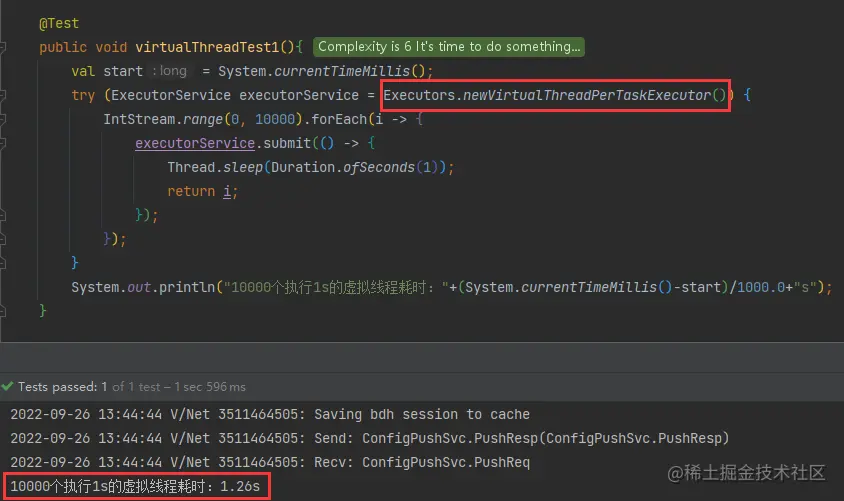
Task: Click the green Tests passed checkmark icon
Action: point(7,386)
